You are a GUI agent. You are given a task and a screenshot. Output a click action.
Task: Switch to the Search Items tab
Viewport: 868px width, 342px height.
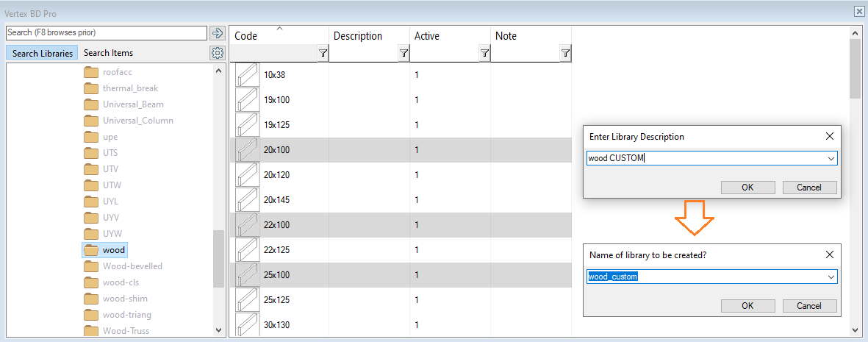[x=108, y=53]
